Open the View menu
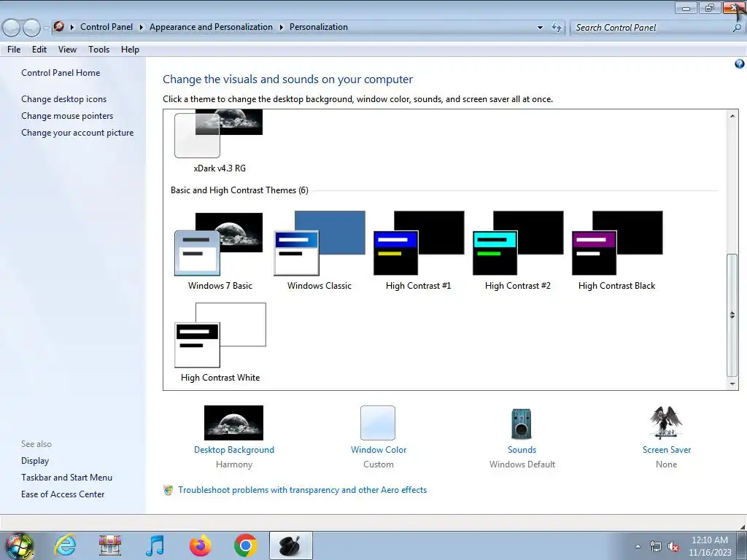The image size is (747, 560). pos(67,49)
